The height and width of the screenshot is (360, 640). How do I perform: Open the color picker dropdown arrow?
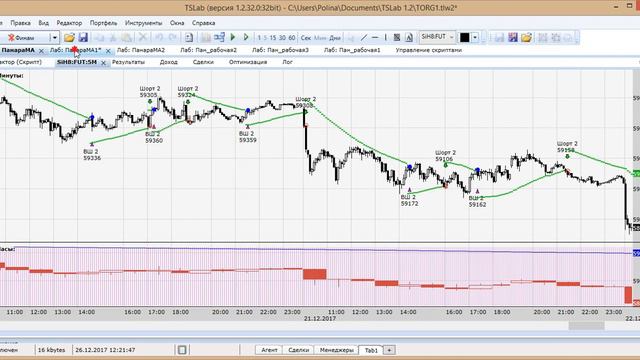475,38
